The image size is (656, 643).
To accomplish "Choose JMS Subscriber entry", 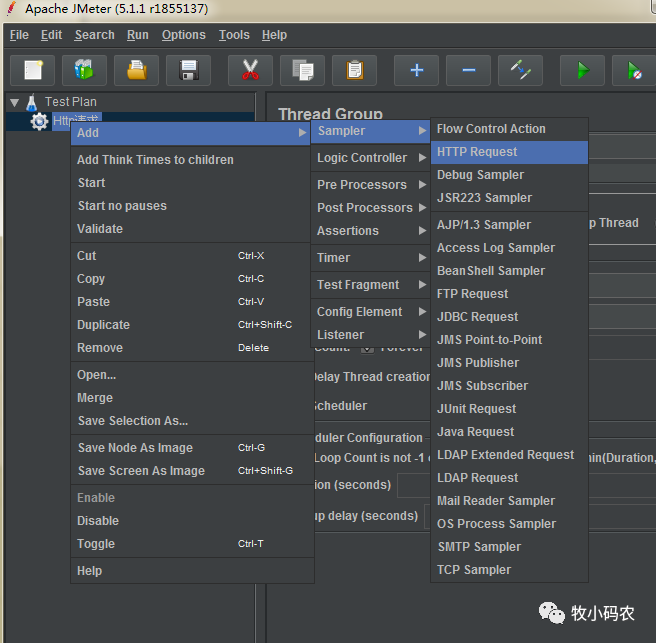I will (x=509, y=386).
